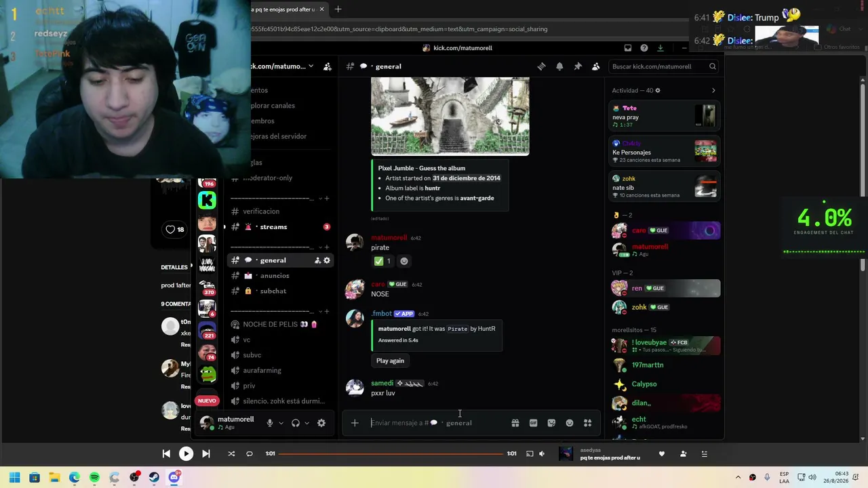Open the sticker picker
The height and width of the screenshot is (488, 868).
[551, 423]
